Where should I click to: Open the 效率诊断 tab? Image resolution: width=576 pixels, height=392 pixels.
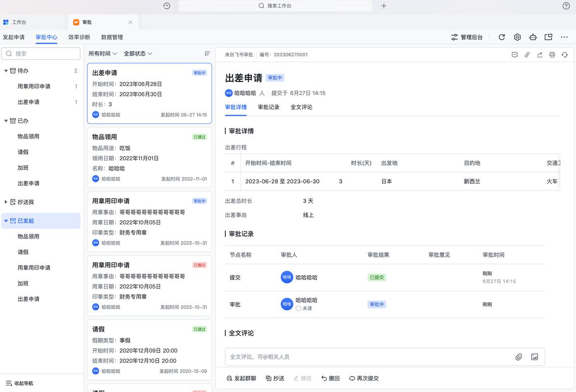click(x=79, y=37)
